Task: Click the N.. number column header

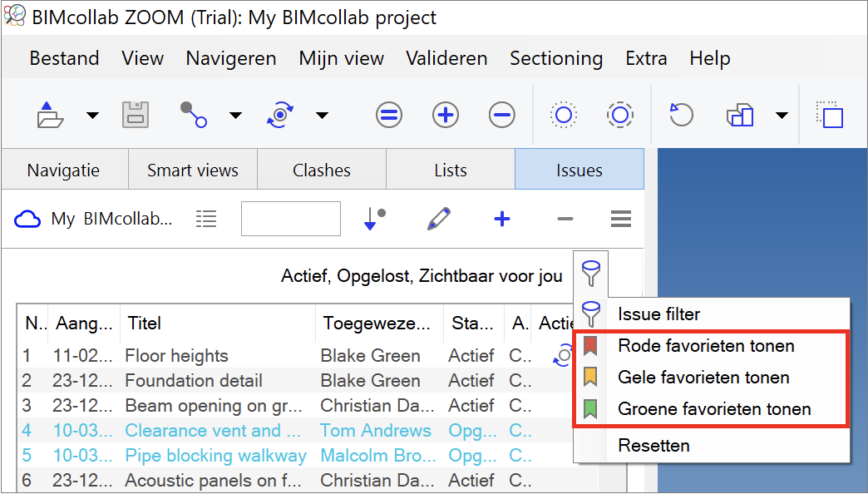Action: (x=33, y=323)
